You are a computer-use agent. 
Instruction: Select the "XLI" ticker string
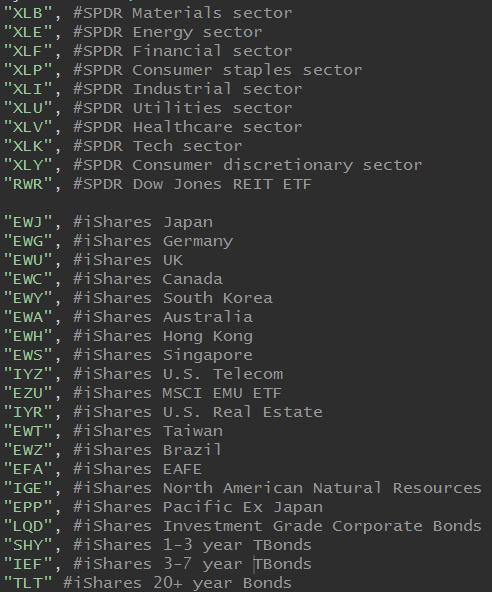tap(28, 89)
